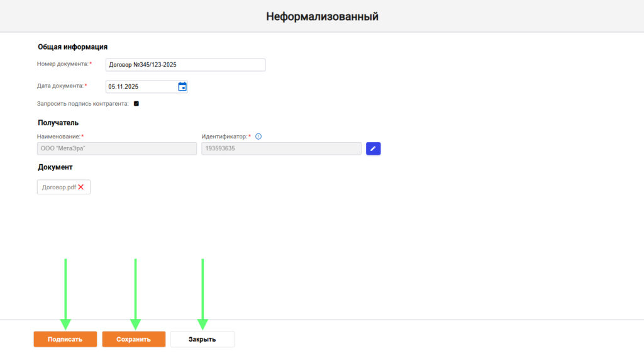Click the Неформализованный page title
644x363 pixels.
pyautogui.click(x=322, y=16)
